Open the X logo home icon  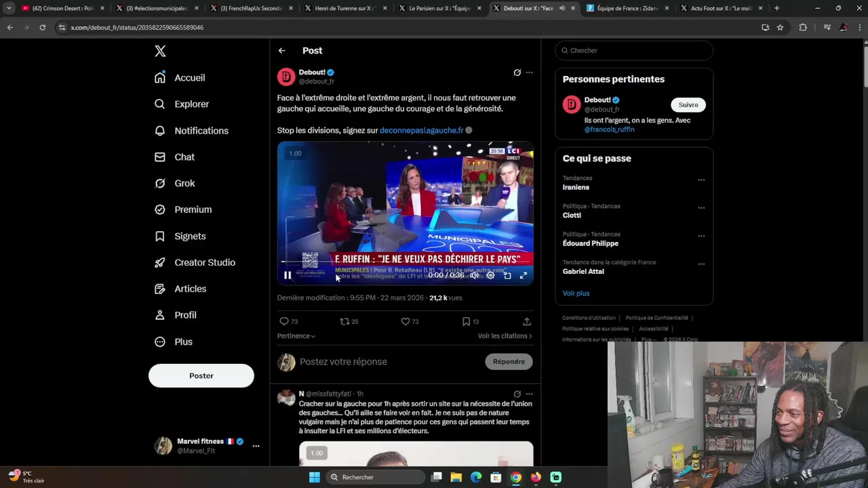coord(160,51)
